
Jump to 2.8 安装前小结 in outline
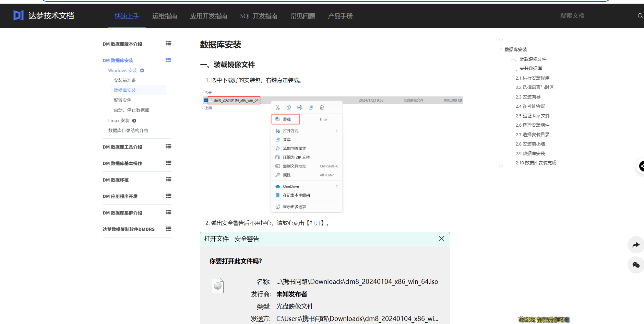530,144
